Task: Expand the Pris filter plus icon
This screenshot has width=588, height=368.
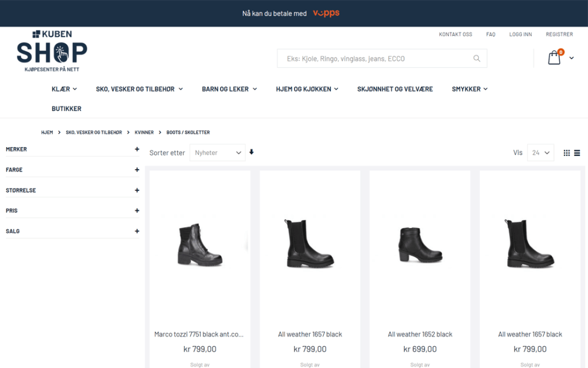Action: [137, 210]
